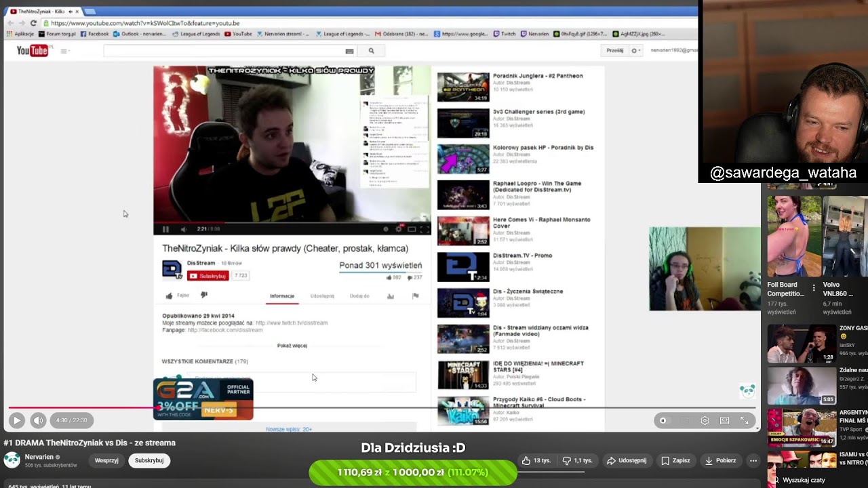
Task: Click the thumbs-down icon beside Fajne
Action: [x=203, y=296]
